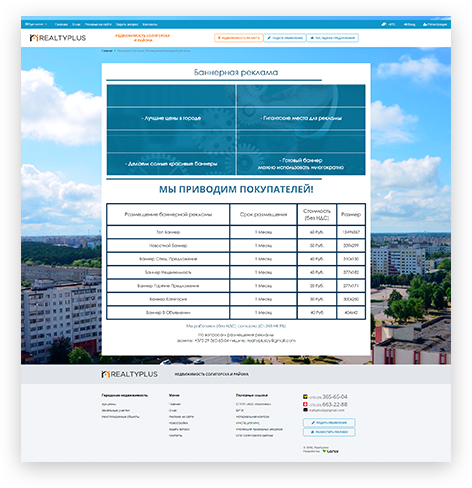Click the orange Недвижимость на карте button
The image size is (472, 488).
click(x=239, y=38)
